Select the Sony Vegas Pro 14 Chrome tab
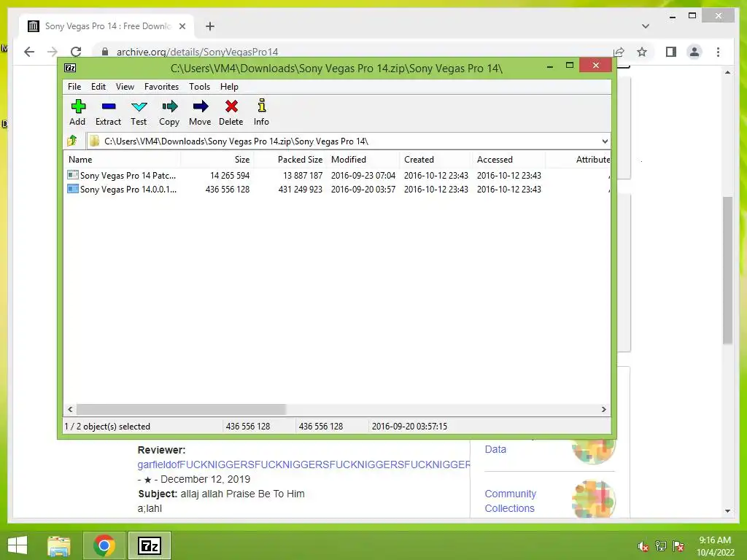This screenshot has width=747, height=560. coord(107,26)
